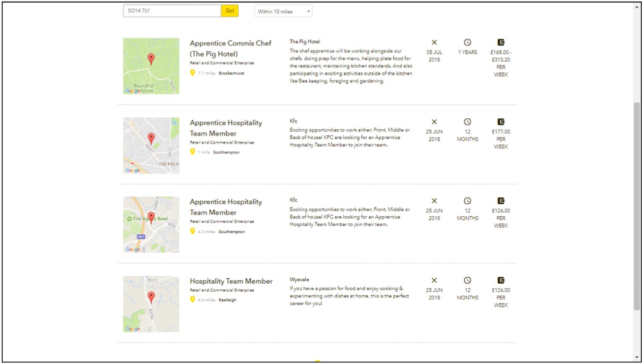Click the red map marker on Pig Hotel map
644x364 pixels.
tap(151, 59)
